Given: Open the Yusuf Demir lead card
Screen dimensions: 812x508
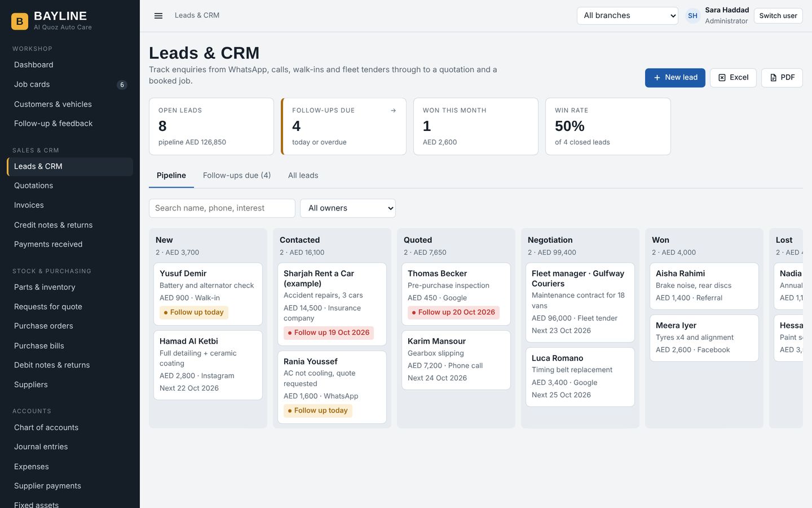Looking at the screenshot, I should point(208,294).
